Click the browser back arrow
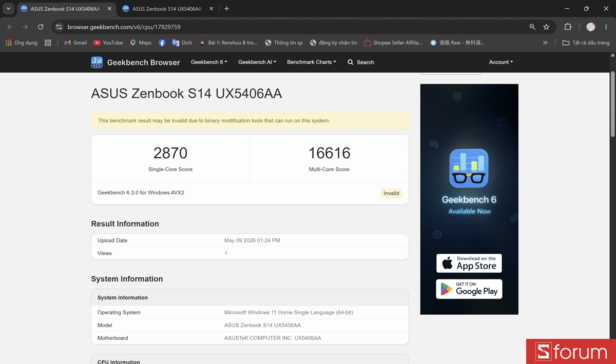The image size is (616, 364). click(10, 27)
